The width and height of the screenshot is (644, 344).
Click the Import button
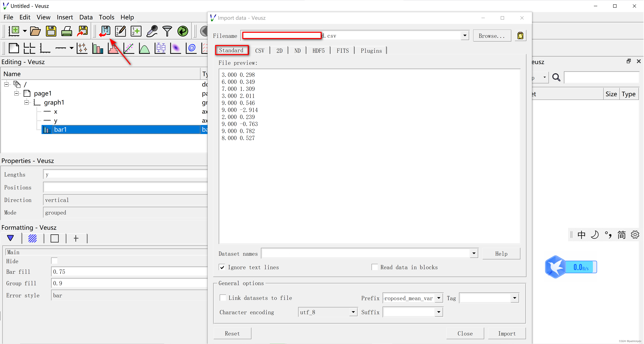[506, 333]
